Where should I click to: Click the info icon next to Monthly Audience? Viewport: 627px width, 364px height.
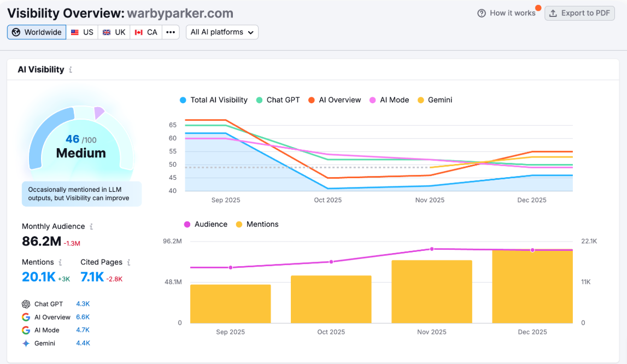click(91, 226)
